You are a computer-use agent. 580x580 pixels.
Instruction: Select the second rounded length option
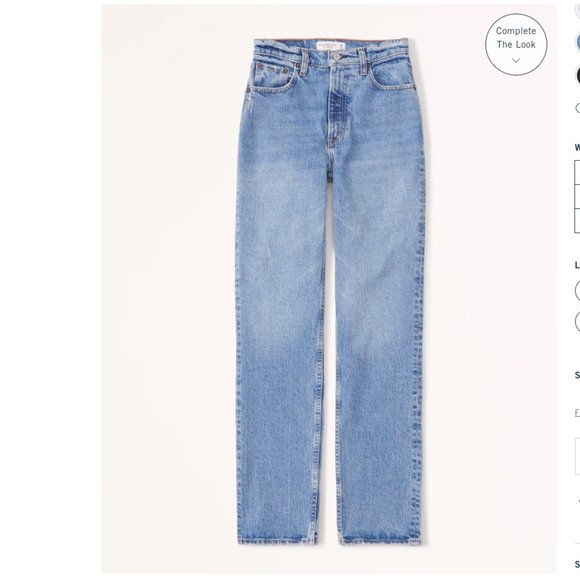[x=577, y=321]
